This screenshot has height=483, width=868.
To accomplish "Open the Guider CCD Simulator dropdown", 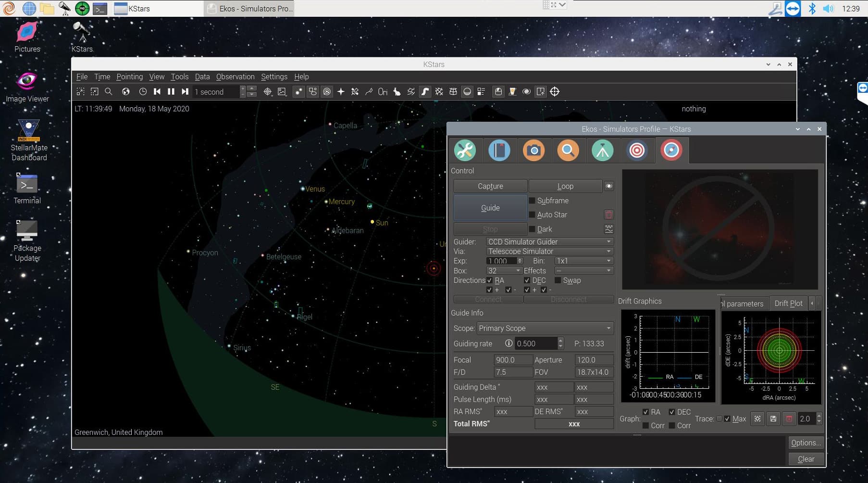I will click(550, 241).
